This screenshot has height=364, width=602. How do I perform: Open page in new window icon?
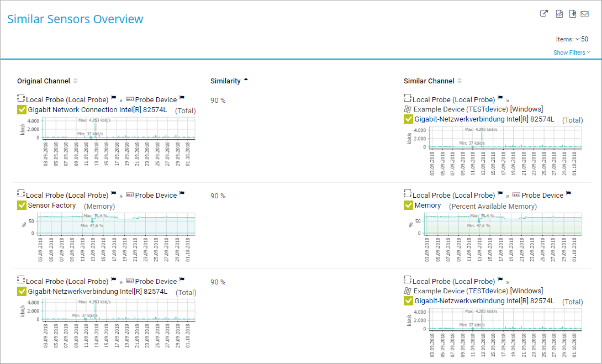[544, 14]
